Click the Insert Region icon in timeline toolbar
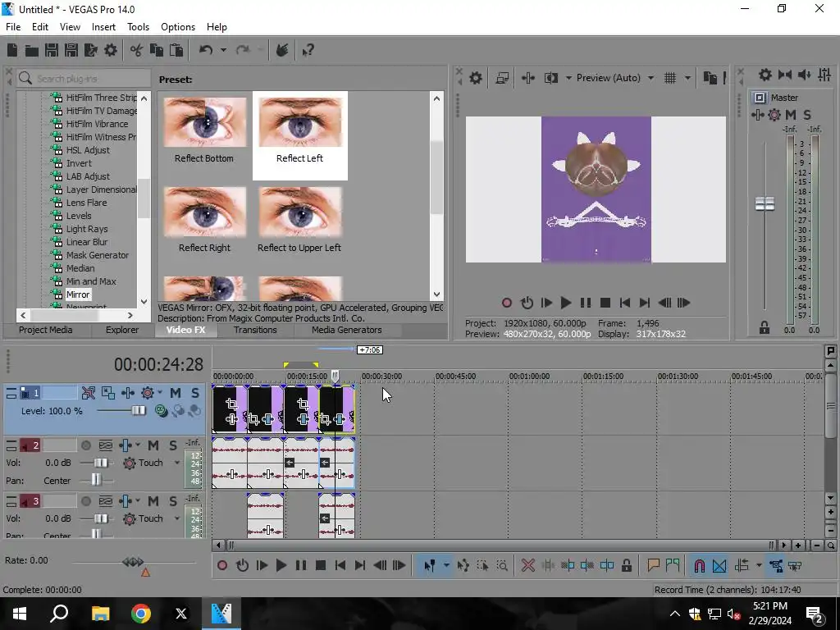This screenshot has width=840, height=630. pyautogui.click(x=673, y=565)
